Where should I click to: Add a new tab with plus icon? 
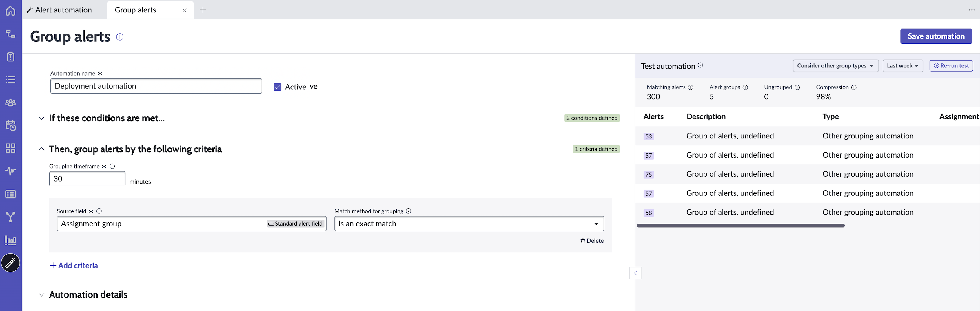pos(203,10)
